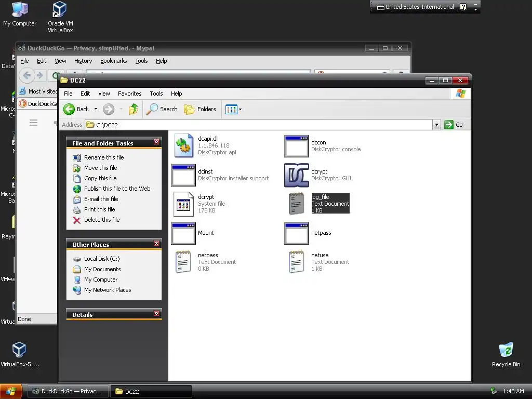Open VirtualBox-5 installer desktop icon
The image size is (532, 399).
[20, 354]
